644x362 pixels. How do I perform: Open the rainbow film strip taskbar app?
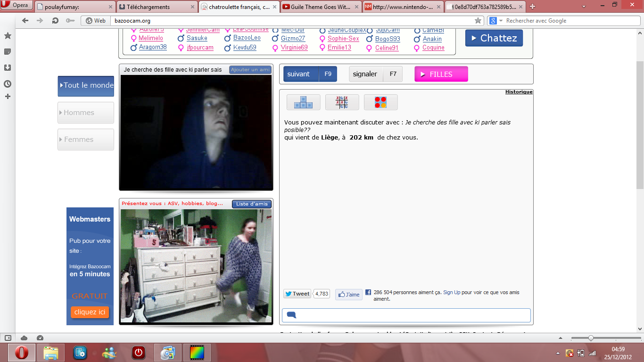coord(197,353)
